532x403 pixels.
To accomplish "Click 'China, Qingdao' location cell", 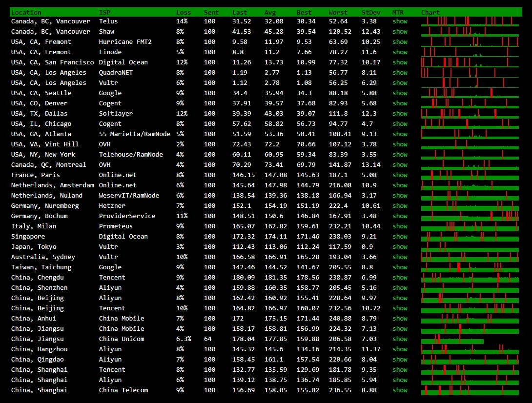I will tap(37, 359).
